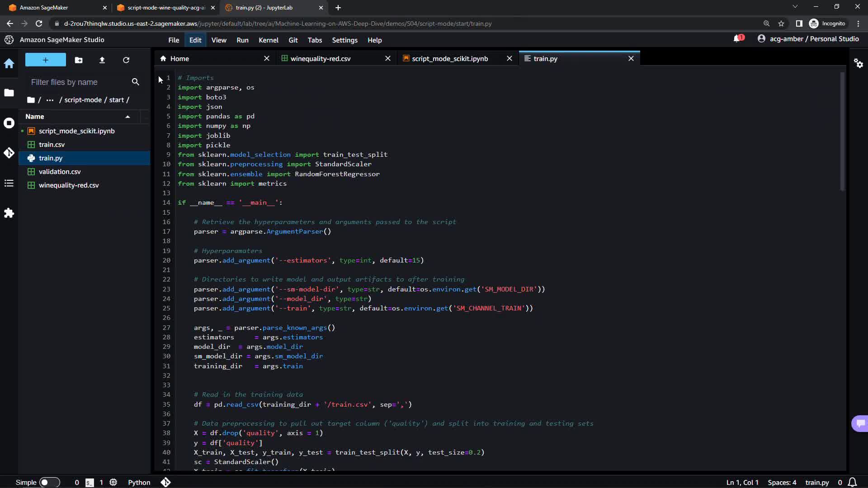Open the Running Terminals and Kernels sidebar icon

click(9, 123)
